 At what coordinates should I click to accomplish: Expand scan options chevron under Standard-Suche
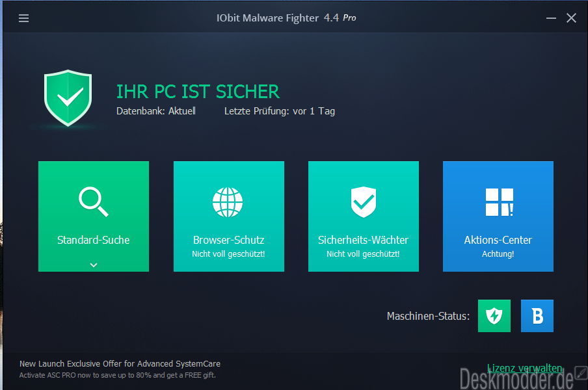click(x=94, y=265)
